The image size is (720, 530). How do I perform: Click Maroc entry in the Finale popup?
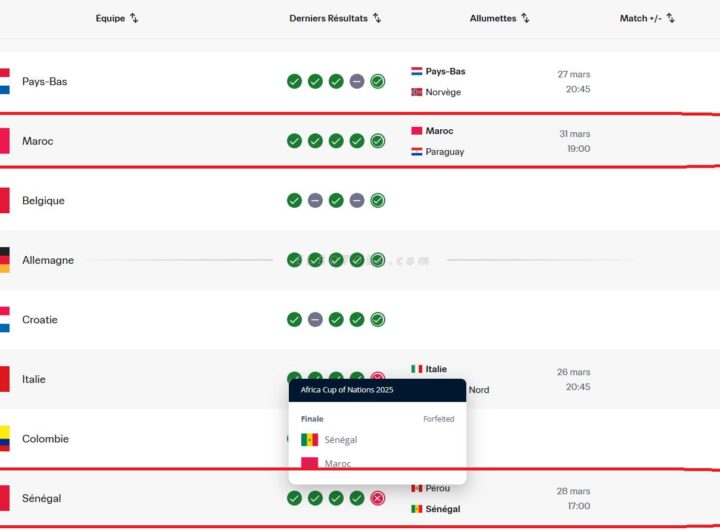(x=337, y=464)
